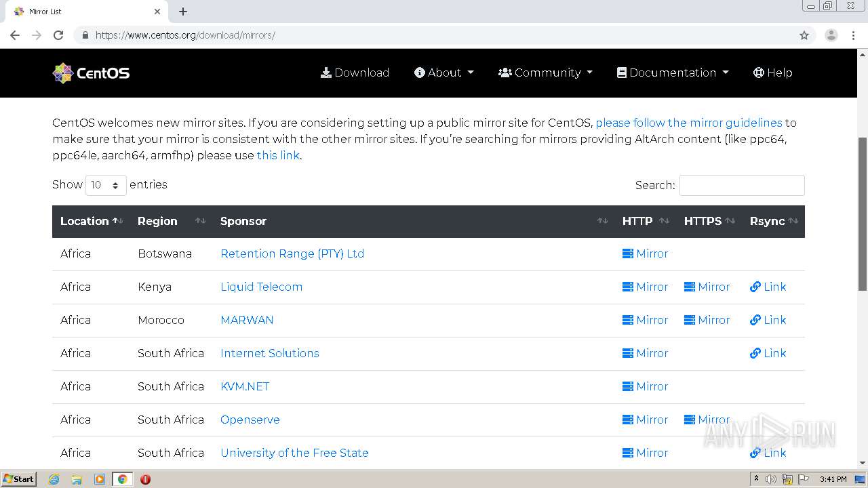
Task: Open HTTPS Mirror for Liquid Telecom
Action: pos(707,287)
